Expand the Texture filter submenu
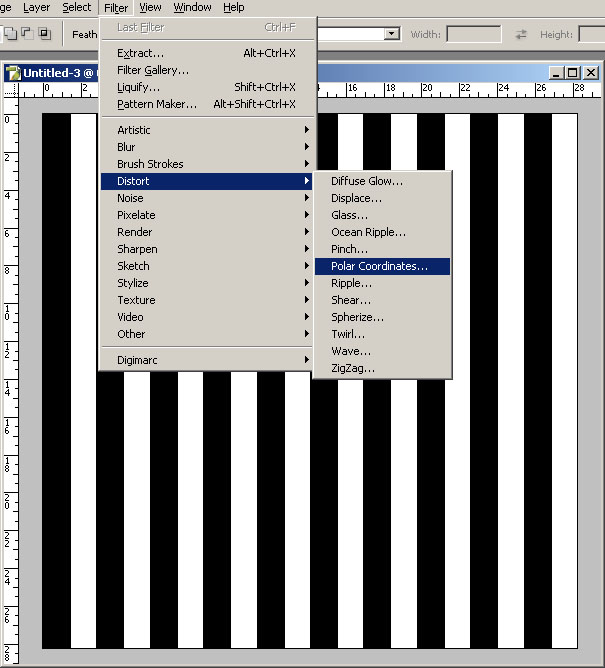Screen dimensions: 605x668 (x=207, y=300)
